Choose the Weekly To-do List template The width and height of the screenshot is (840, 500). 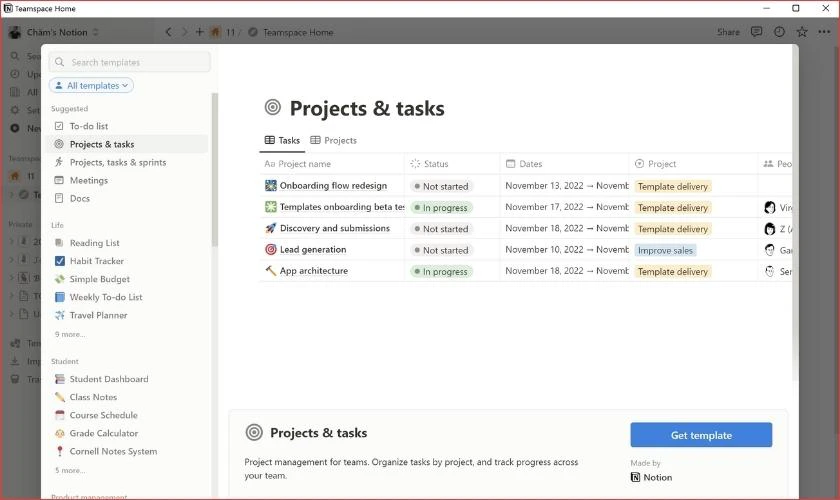(106, 297)
